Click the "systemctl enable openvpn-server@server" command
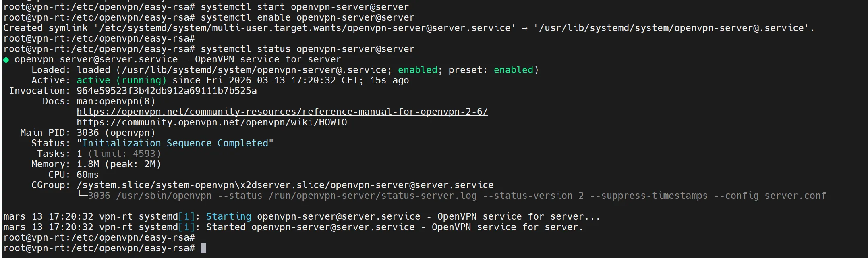868x258 pixels. click(x=307, y=18)
